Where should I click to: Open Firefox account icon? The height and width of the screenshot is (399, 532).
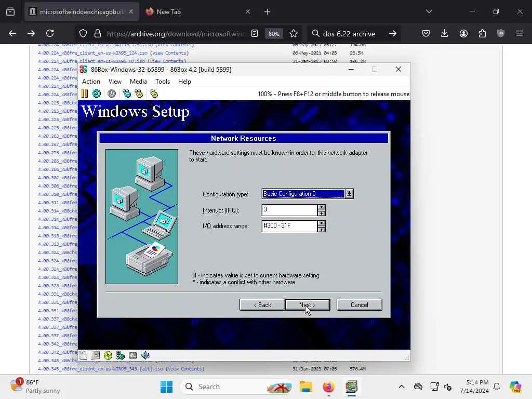[x=463, y=34]
